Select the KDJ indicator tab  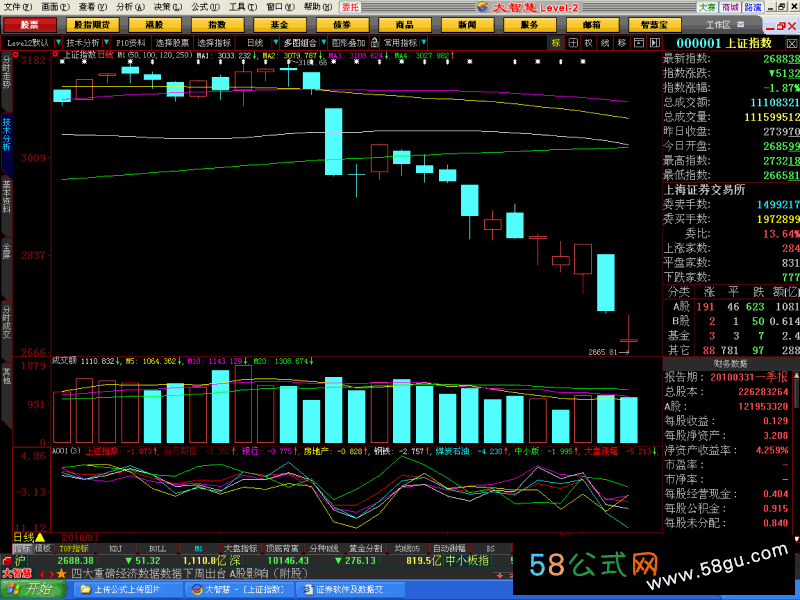pyautogui.click(x=116, y=548)
